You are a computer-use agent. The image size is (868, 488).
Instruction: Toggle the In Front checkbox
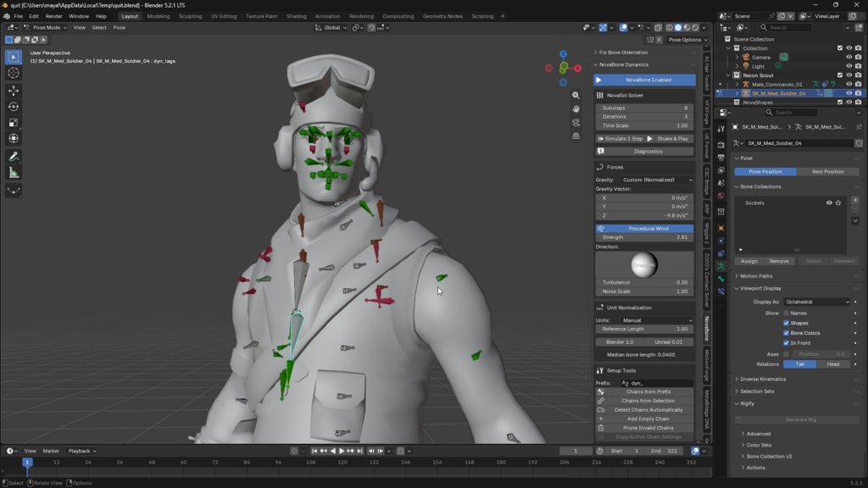[786, 343]
